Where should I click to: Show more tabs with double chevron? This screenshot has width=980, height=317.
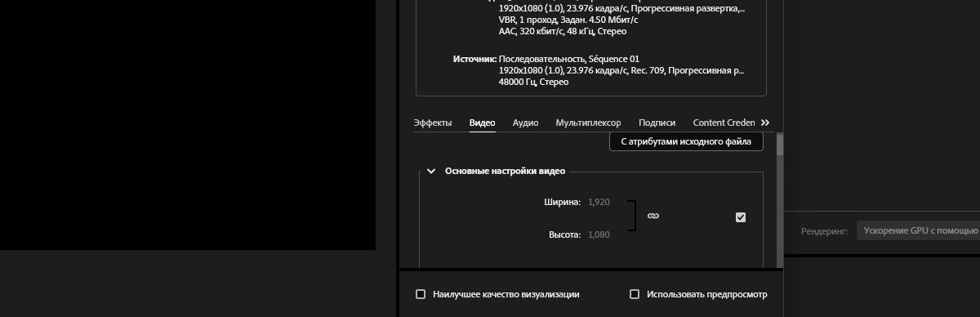765,123
